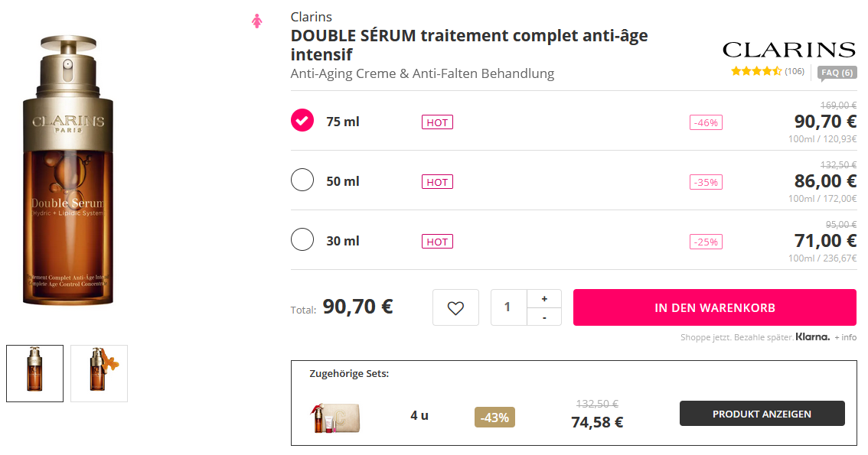The image size is (868, 455).
Task: Select the 75 ml size option
Action: pyautogui.click(x=303, y=121)
